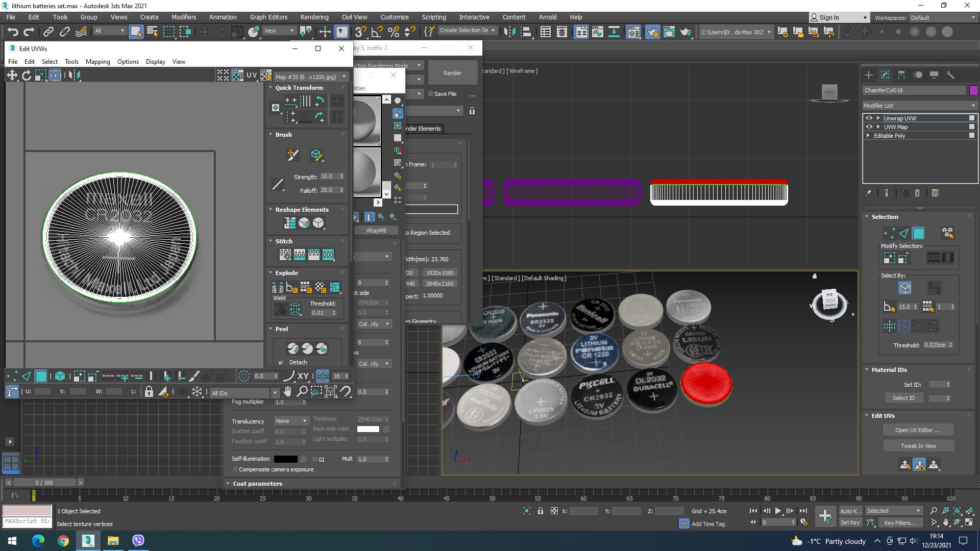
Task: Open the Modifier List dropdown
Action: click(919, 106)
